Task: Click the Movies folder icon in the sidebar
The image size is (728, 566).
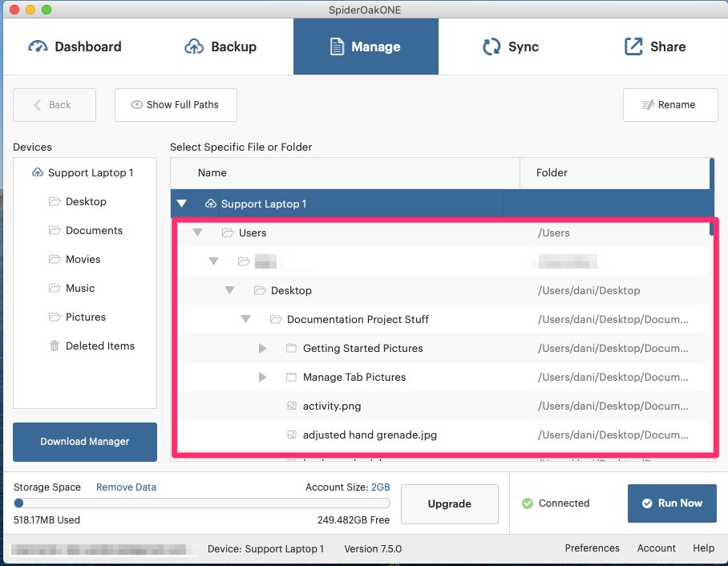Action: click(x=55, y=260)
